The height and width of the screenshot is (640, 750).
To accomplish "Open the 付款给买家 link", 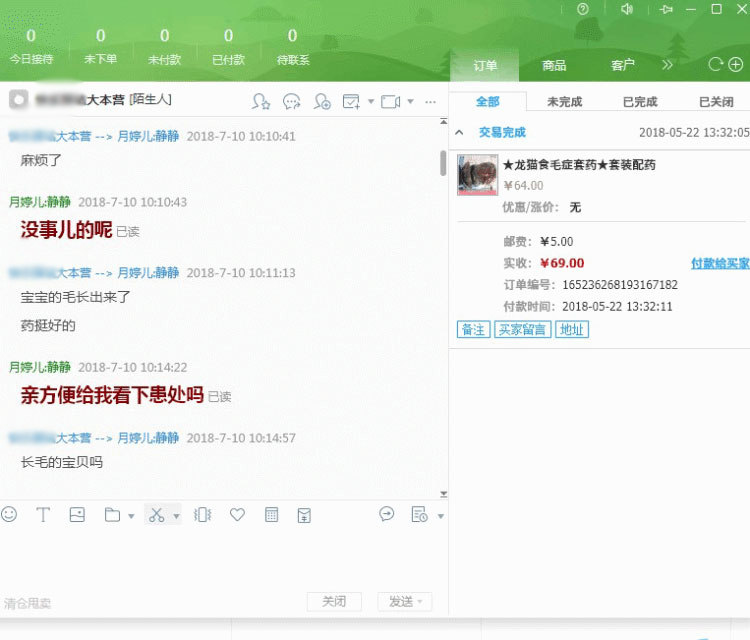I will coord(720,263).
